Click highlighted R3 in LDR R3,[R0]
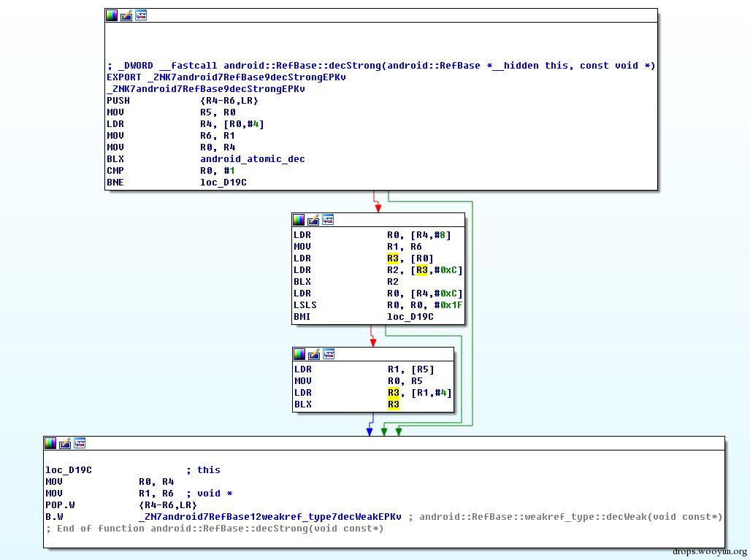Viewport: 750px width, 560px height. pos(393,258)
